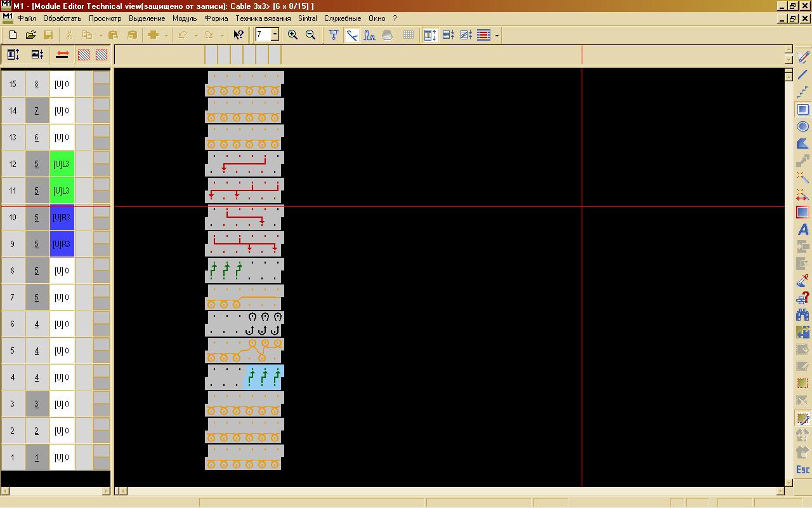The height and width of the screenshot is (508, 812).
Task: Open the zoom level dropdown showing 7
Action: pyautogui.click(x=275, y=35)
